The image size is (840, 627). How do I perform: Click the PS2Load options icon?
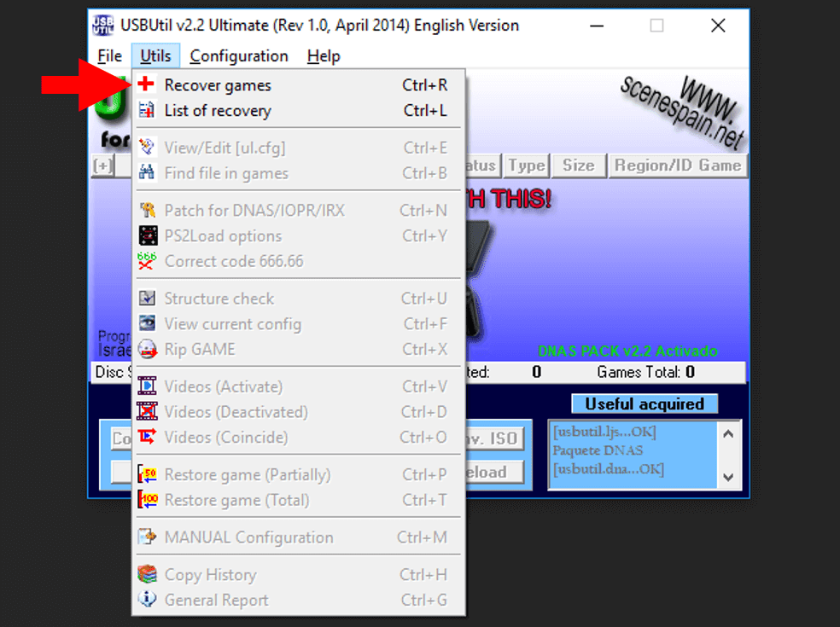pyautogui.click(x=148, y=235)
